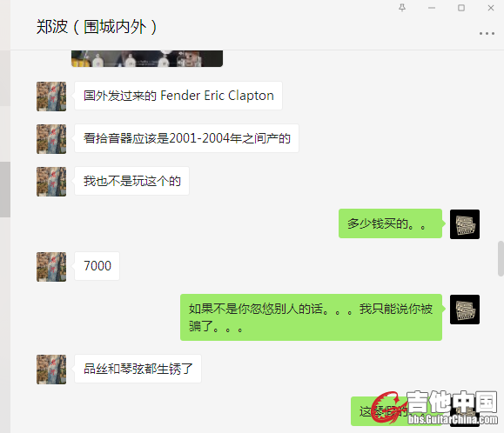Select the 国外发过来的 Fender Eric Clapton message
This screenshot has width=504, height=433.
pos(178,96)
